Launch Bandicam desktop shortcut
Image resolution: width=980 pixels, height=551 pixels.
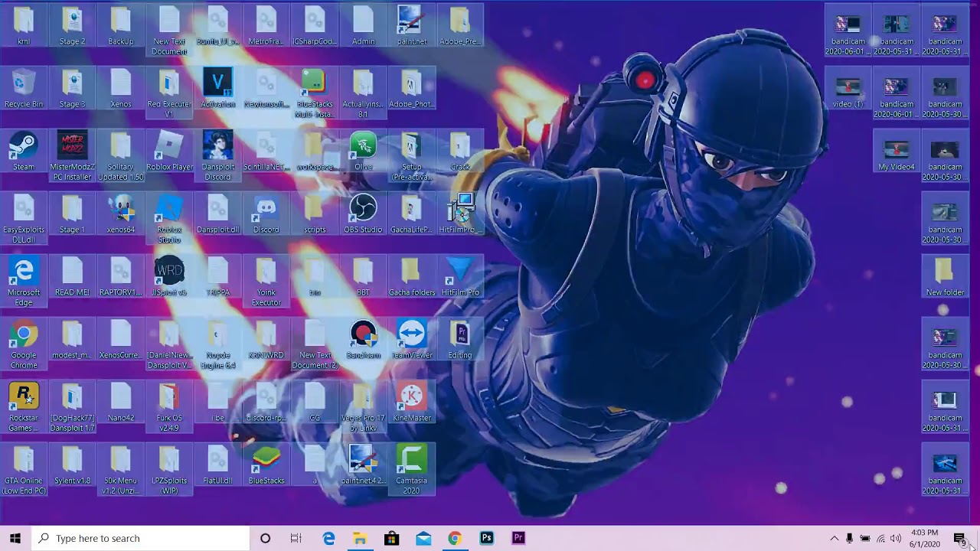(363, 339)
